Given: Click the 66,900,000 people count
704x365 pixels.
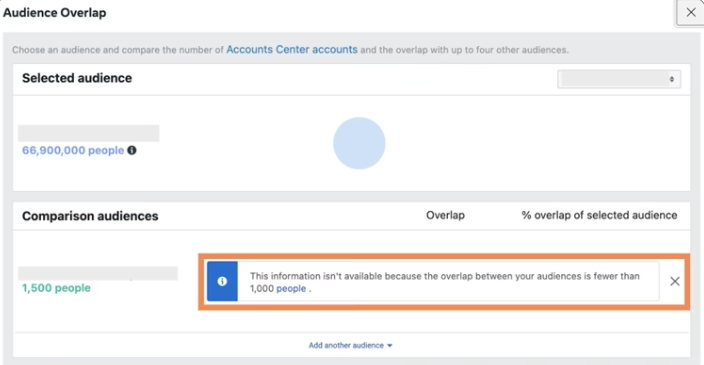Looking at the screenshot, I should [73, 150].
